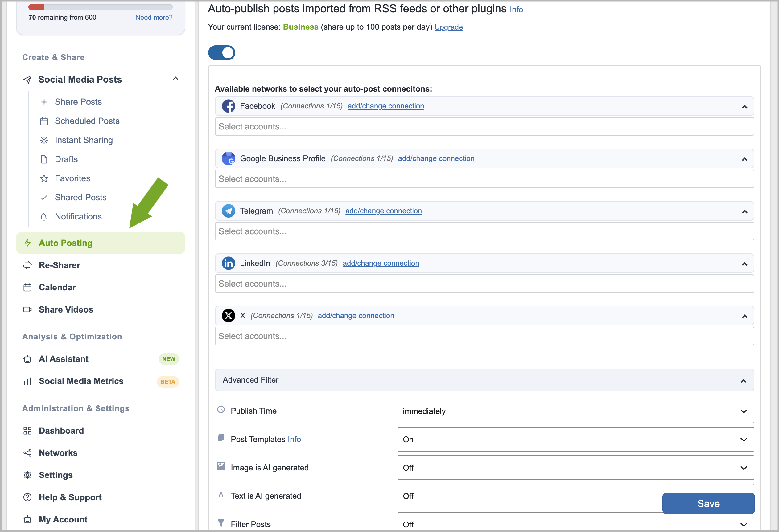Click the Calendar sidebar icon
This screenshot has height=532, width=779.
27,288
